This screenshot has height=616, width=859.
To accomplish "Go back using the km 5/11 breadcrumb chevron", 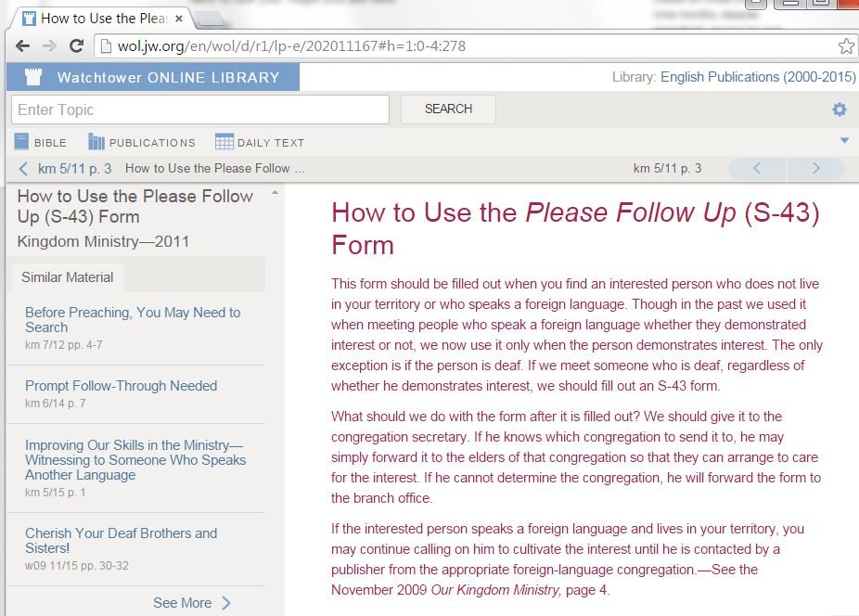I will pos(23,169).
